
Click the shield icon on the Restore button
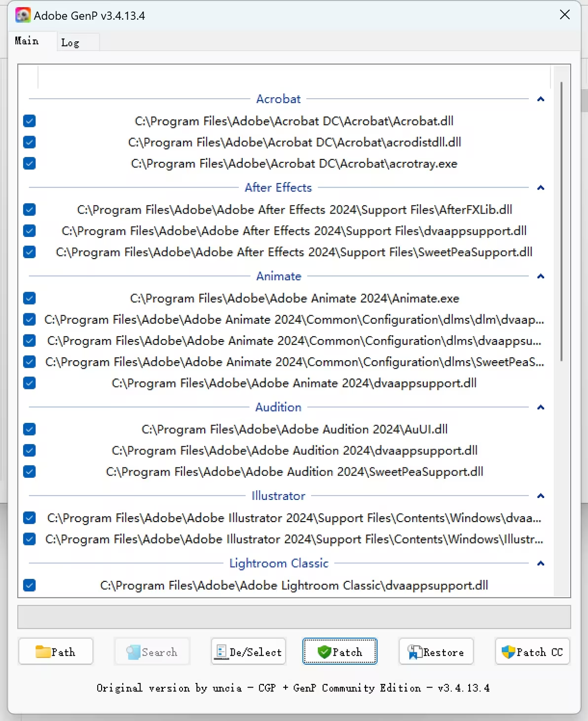pos(414,651)
